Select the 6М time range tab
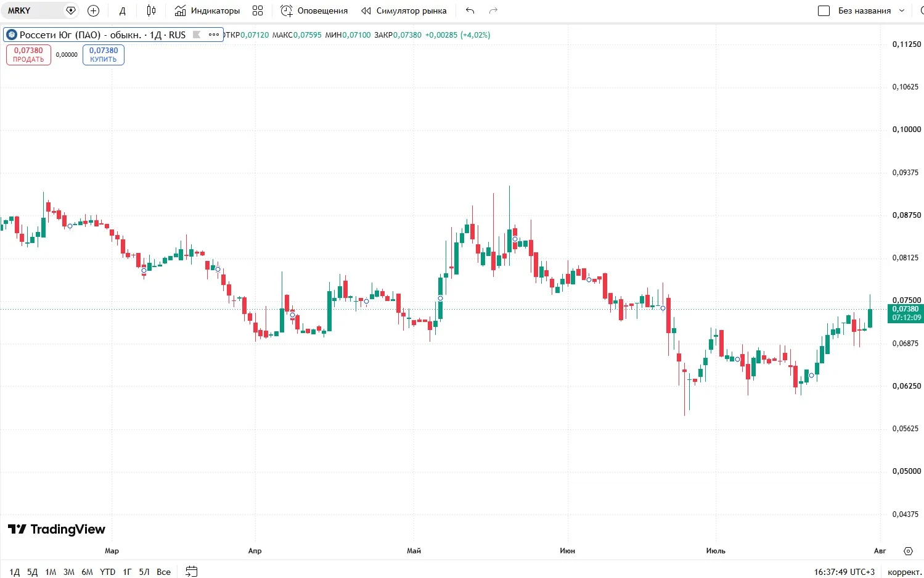 [87, 572]
